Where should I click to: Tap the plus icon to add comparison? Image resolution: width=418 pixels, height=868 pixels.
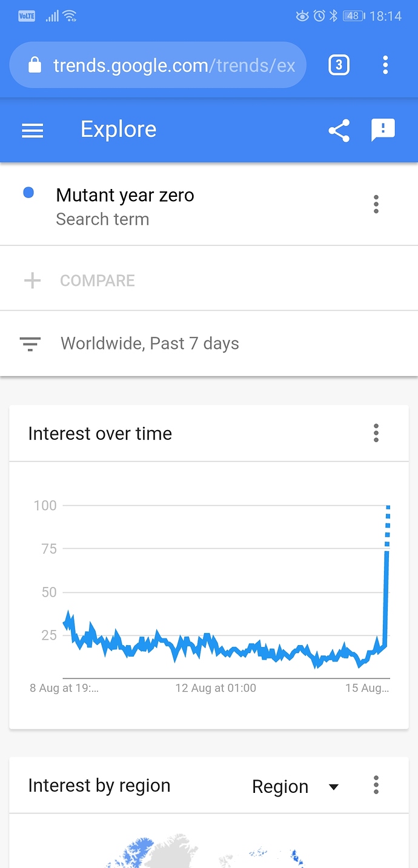[32, 280]
